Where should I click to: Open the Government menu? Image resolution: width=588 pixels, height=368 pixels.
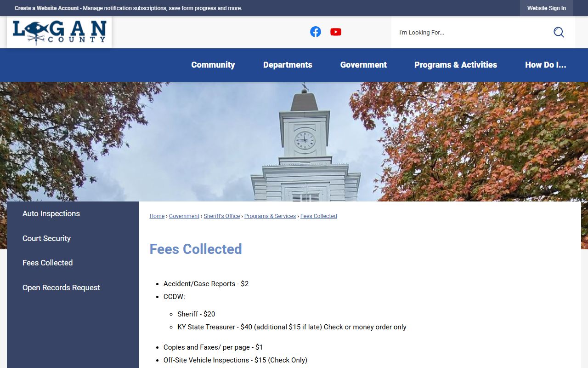click(363, 65)
